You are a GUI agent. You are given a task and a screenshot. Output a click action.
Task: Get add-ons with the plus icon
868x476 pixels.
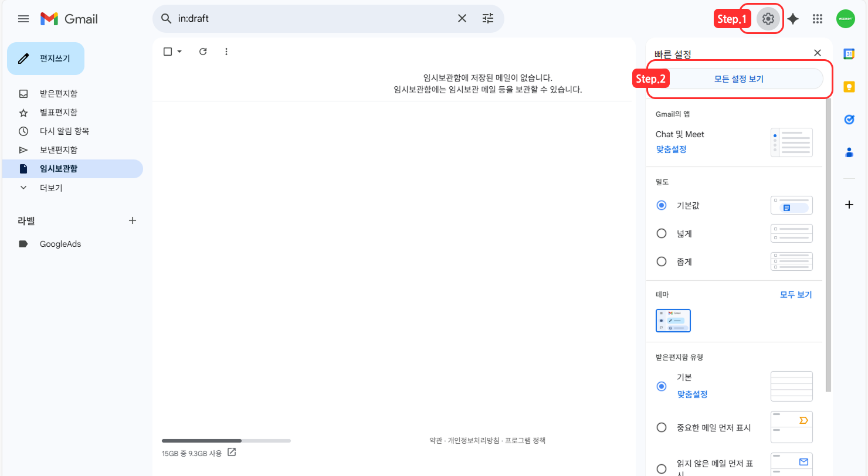[849, 205]
